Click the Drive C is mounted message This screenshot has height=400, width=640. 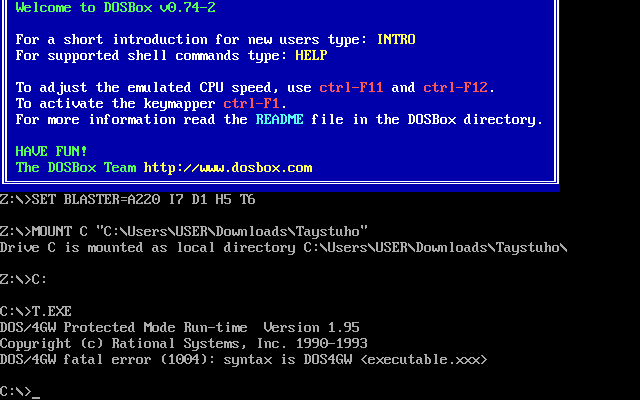point(284,247)
